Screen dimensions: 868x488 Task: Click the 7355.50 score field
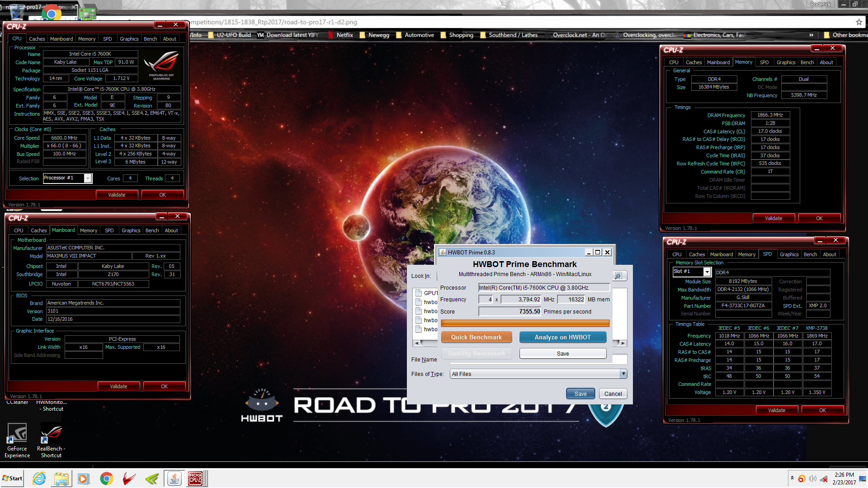coord(510,312)
